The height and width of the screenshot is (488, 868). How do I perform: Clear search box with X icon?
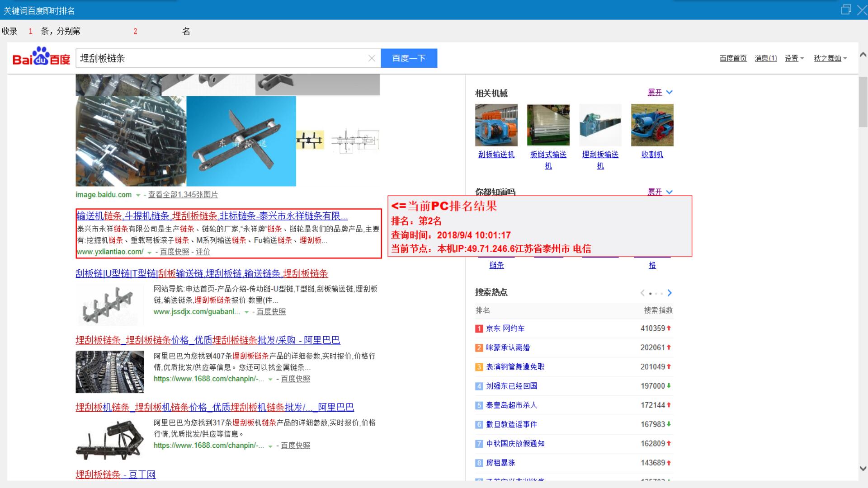(x=372, y=58)
